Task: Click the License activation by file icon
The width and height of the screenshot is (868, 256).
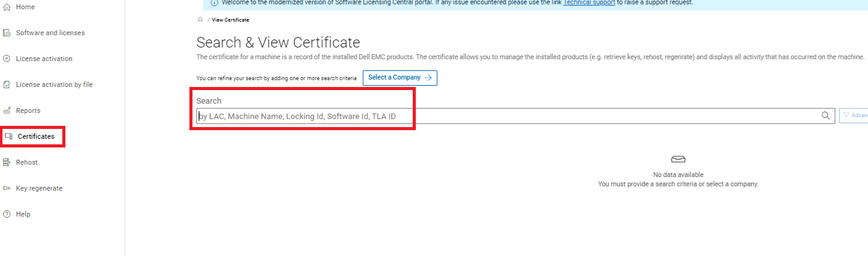Action: 7,85
